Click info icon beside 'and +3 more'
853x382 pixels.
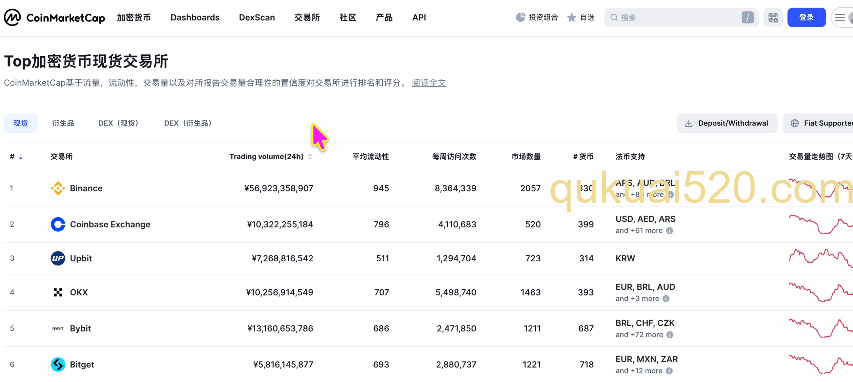[x=665, y=299]
